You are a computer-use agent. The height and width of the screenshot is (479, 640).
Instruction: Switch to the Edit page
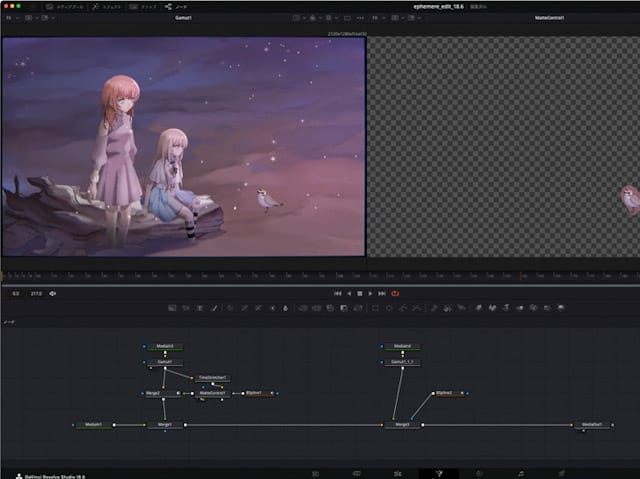[398, 474]
